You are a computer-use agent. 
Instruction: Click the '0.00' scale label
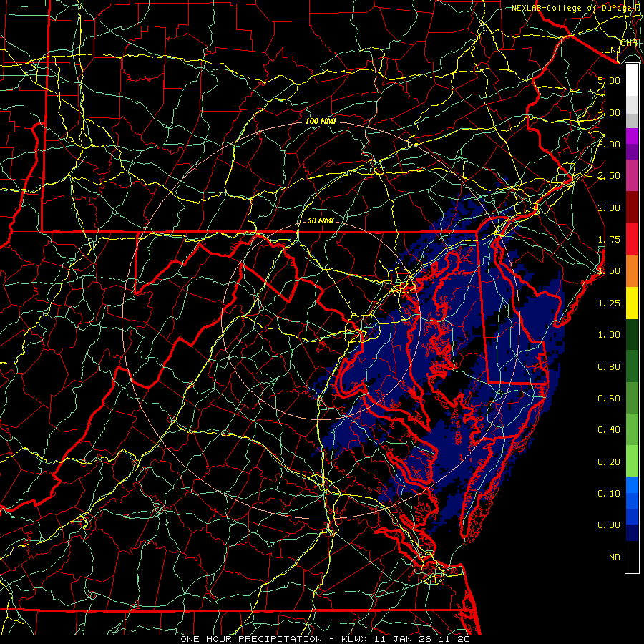pyautogui.click(x=609, y=525)
